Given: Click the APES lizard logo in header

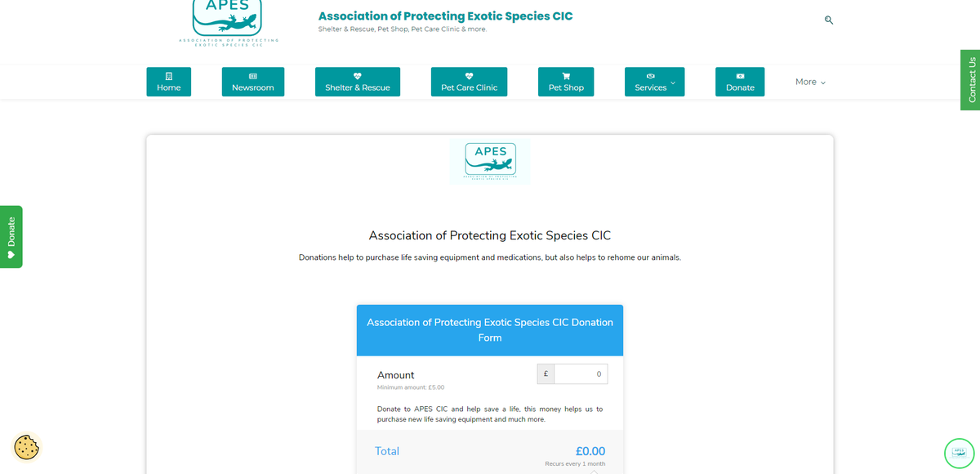Looking at the screenshot, I should point(228,23).
